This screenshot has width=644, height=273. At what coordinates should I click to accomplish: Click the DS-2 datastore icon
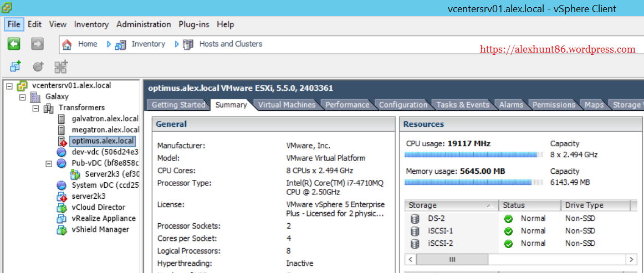415,219
